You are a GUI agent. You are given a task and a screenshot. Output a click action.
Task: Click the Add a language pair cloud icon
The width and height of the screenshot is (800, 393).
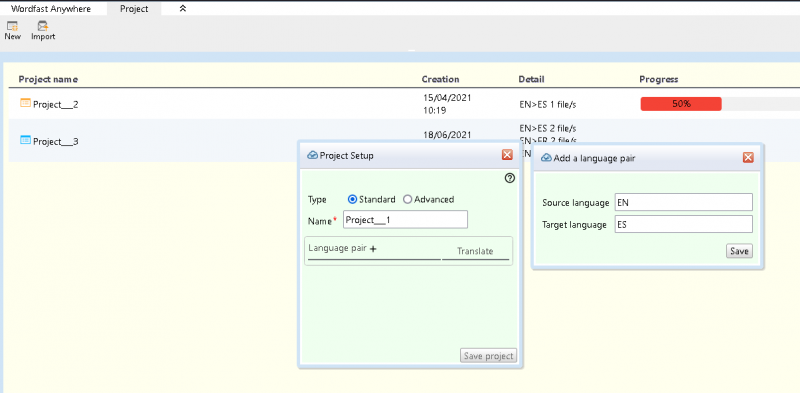click(546, 158)
